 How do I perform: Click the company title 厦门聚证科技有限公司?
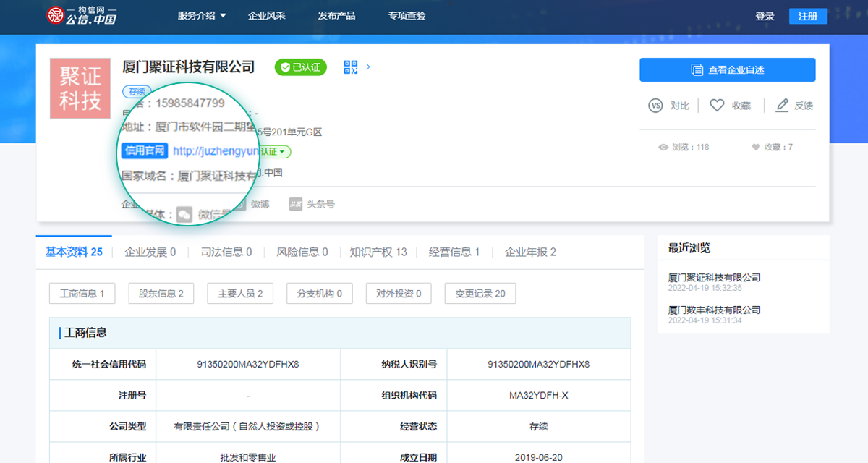pyautogui.click(x=189, y=67)
